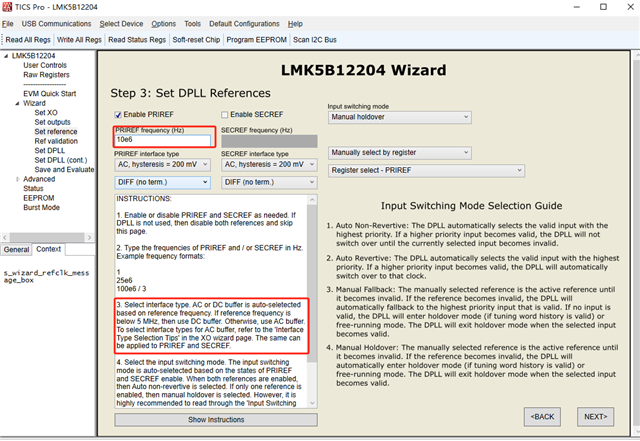Image resolution: width=640 pixels, height=441 pixels.
Task: Open Input switching mode Manual holdover dropdown
Action: (x=400, y=117)
